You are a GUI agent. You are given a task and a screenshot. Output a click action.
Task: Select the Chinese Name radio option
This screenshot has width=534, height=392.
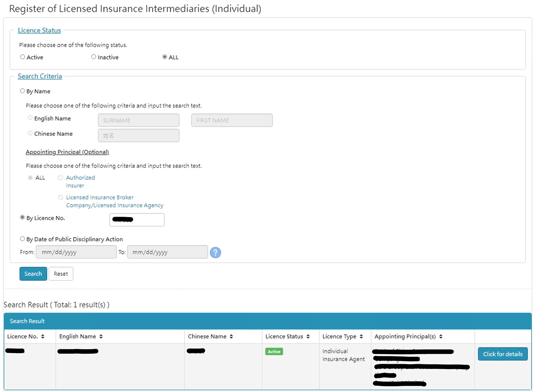30,133
